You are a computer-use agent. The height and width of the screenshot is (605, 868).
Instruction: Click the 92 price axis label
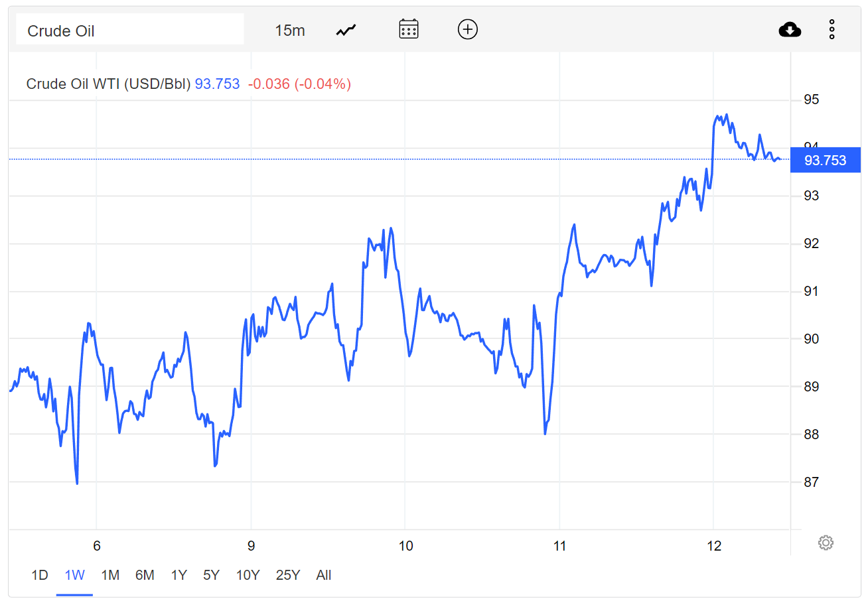point(811,243)
